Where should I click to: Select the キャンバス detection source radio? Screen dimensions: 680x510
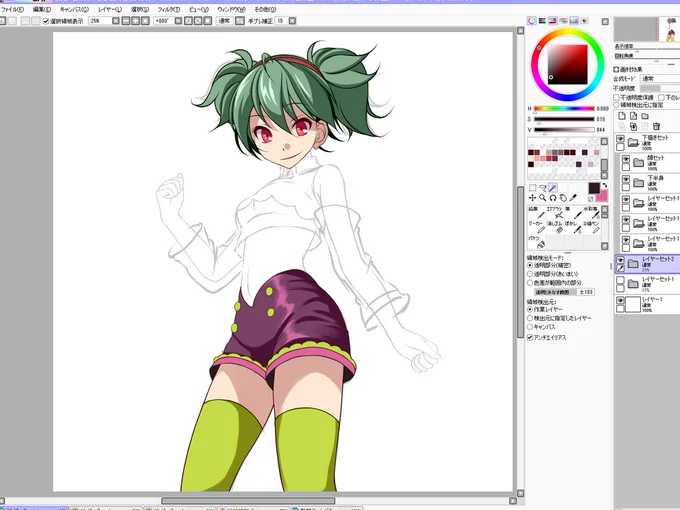click(x=530, y=327)
